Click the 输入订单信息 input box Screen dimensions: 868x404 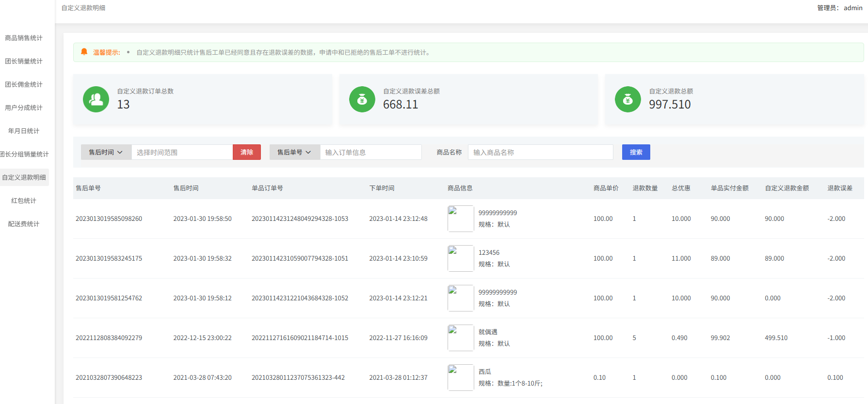tap(370, 152)
